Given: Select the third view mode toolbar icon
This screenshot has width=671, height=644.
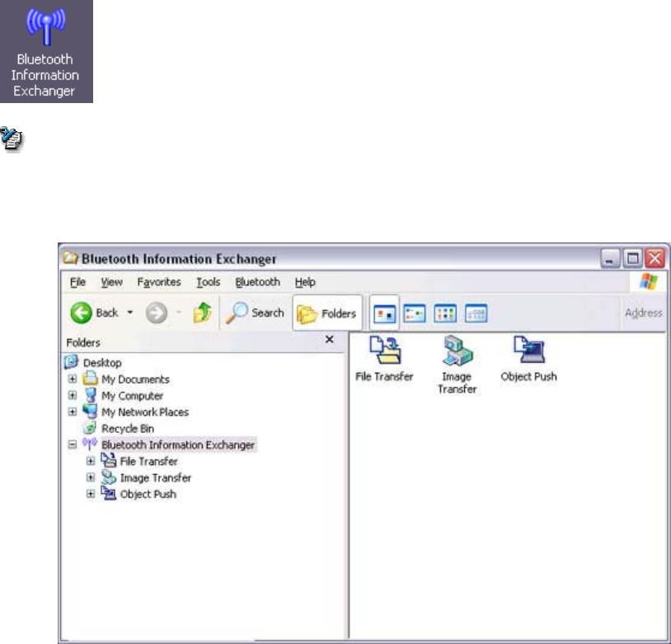Looking at the screenshot, I should click(445, 313).
